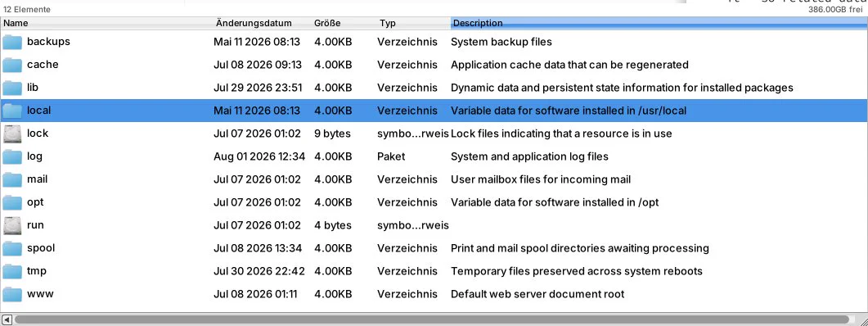The width and height of the screenshot is (868, 326).
Task: Click 'System and application log files'
Action: pos(530,157)
